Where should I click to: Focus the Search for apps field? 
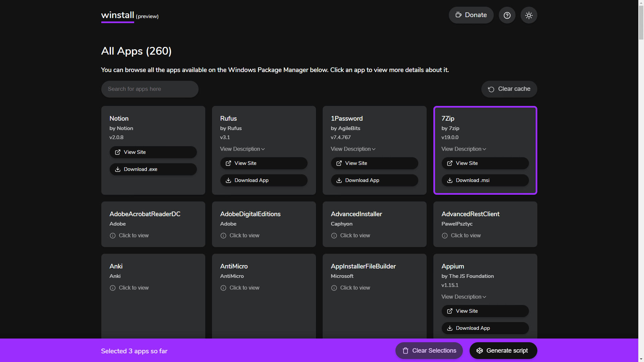click(x=150, y=89)
